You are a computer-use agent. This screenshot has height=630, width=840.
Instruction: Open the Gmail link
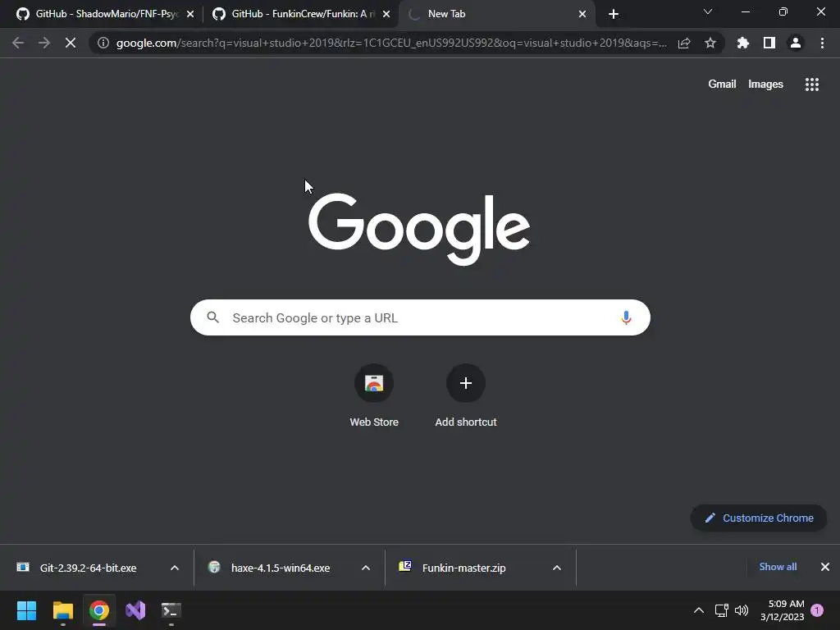(722, 84)
